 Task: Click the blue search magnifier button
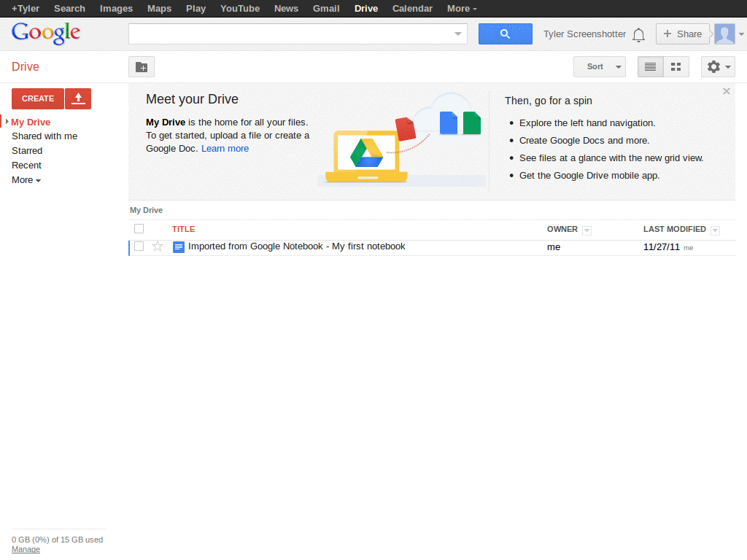pyautogui.click(x=505, y=34)
